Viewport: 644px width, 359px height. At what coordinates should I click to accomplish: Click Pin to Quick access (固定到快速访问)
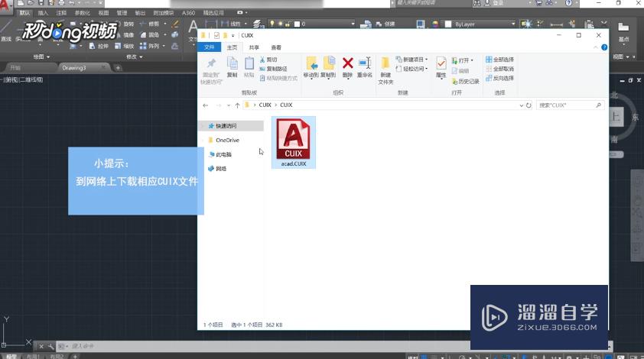211,70
